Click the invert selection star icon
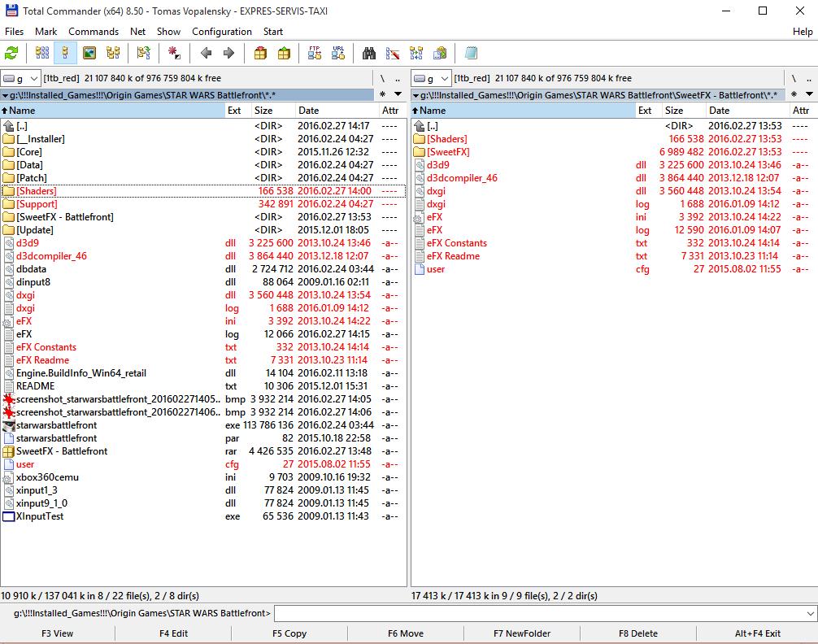The width and height of the screenshot is (818, 644). (174, 53)
